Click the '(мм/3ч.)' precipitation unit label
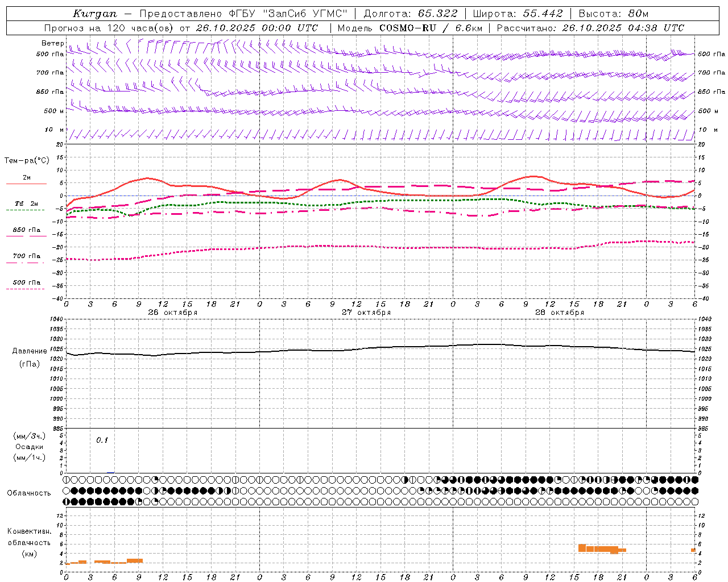This screenshot has width=728, height=582. (x=30, y=436)
